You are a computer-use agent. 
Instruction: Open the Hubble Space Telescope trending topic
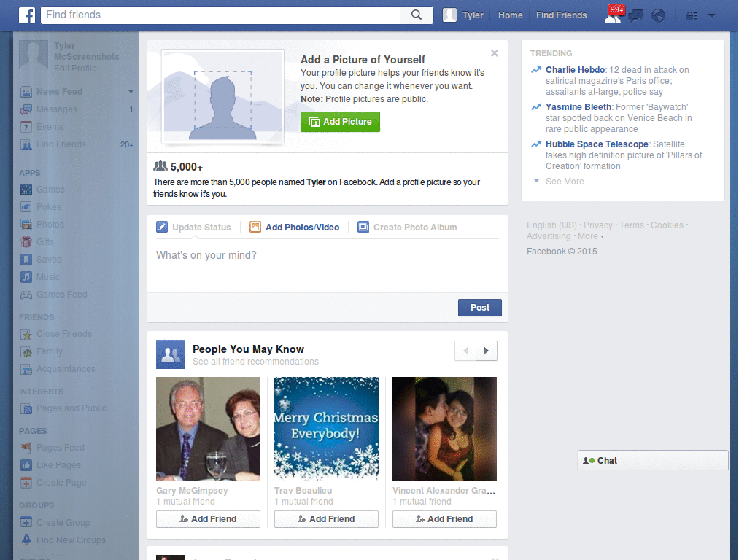pyautogui.click(x=597, y=144)
